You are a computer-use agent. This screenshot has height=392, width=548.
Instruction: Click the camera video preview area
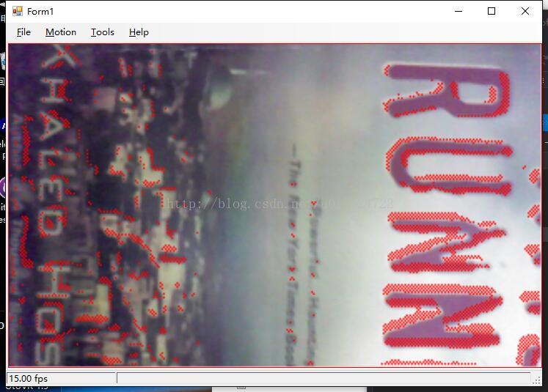[x=274, y=205]
